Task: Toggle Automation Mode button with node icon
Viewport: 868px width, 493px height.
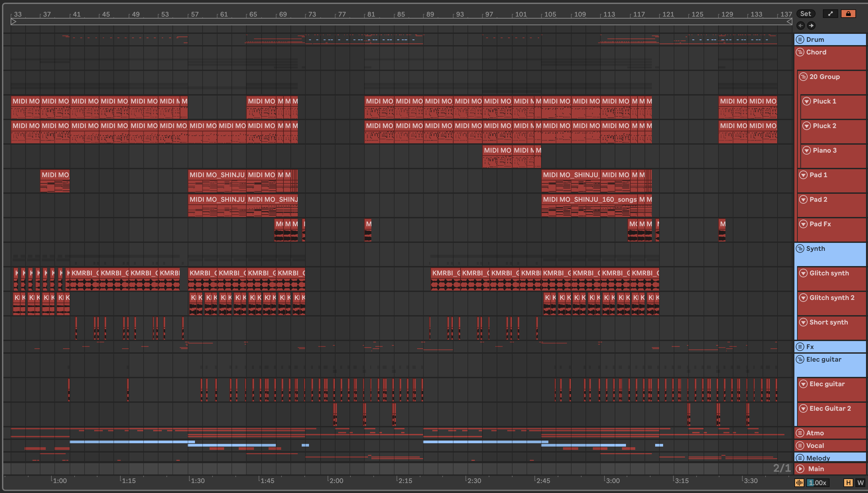Action: (830, 14)
